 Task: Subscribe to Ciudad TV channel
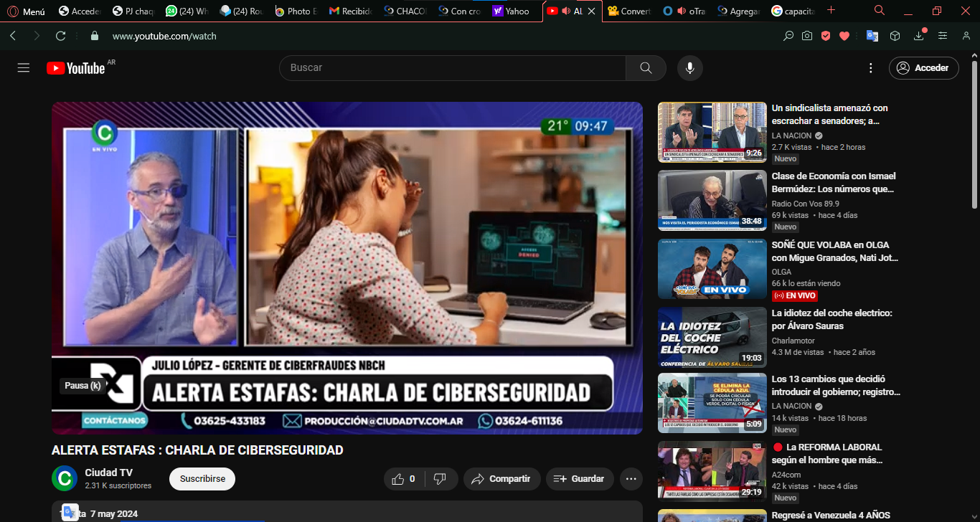coord(202,479)
